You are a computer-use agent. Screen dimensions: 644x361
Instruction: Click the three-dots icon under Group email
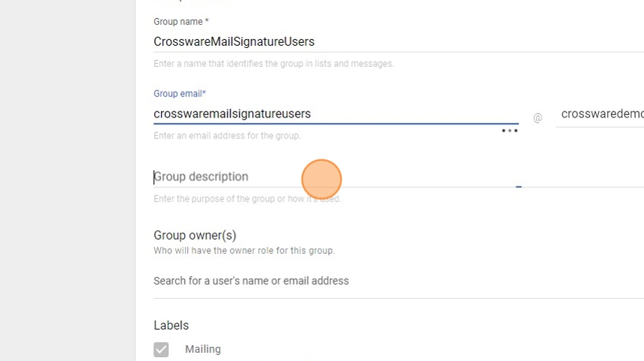[510, 130]
